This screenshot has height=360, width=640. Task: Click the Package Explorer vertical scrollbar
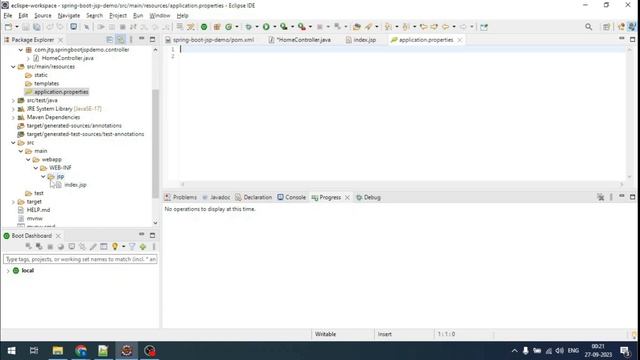point(155,143)
